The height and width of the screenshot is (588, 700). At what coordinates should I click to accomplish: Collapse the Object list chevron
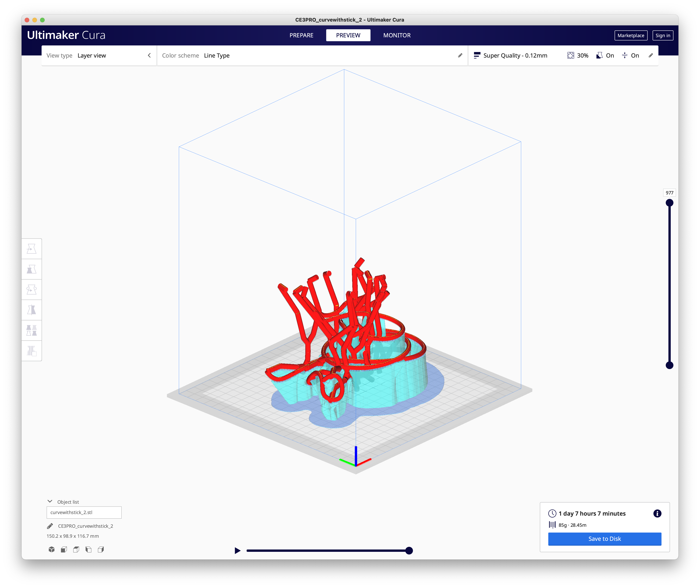point(50,502)
